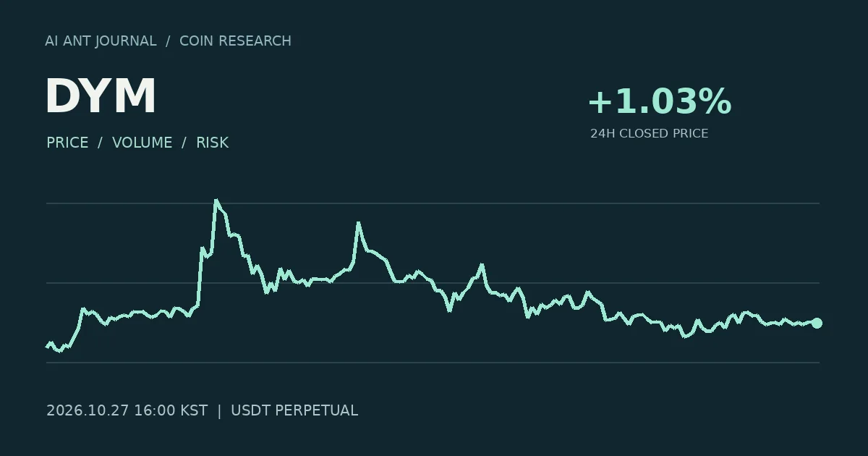Select the AI ANT JOURNAL breadcrumb
The height and width of the screenshot is (456, 868).
point(101,41)
